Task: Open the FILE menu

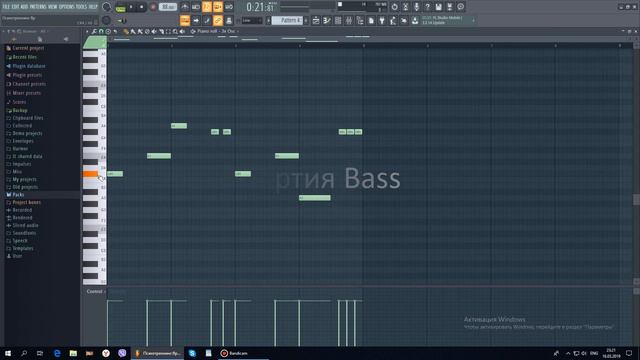Action: [7, 7]
